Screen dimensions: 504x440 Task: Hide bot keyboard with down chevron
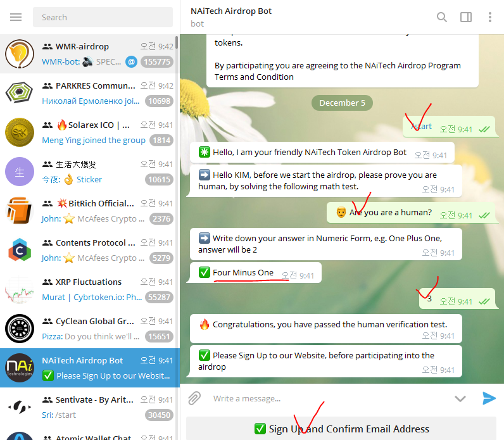(460, 399)
